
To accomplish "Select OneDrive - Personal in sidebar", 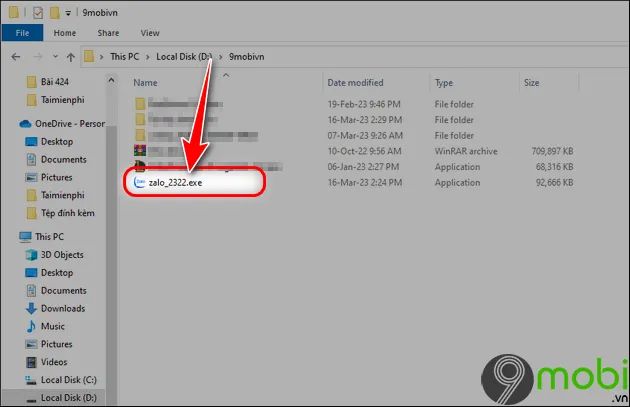I will (70, 124).
